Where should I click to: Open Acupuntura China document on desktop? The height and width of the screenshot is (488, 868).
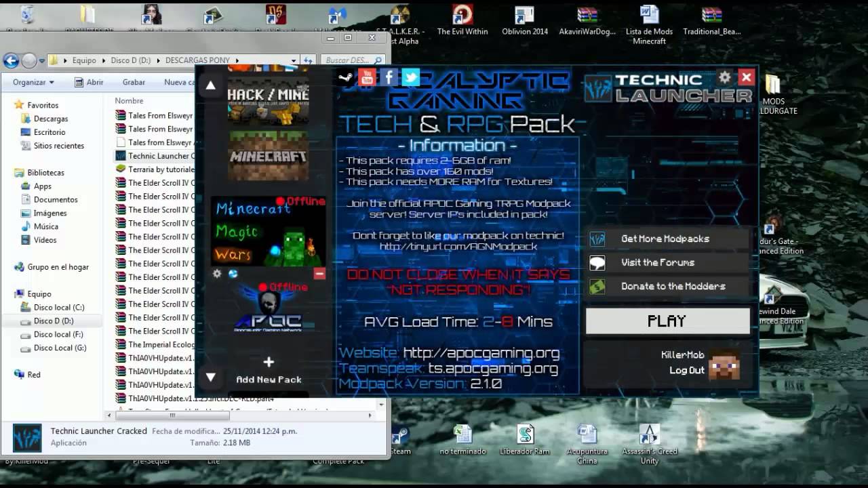pyautogui.click(x=587, y=445)
